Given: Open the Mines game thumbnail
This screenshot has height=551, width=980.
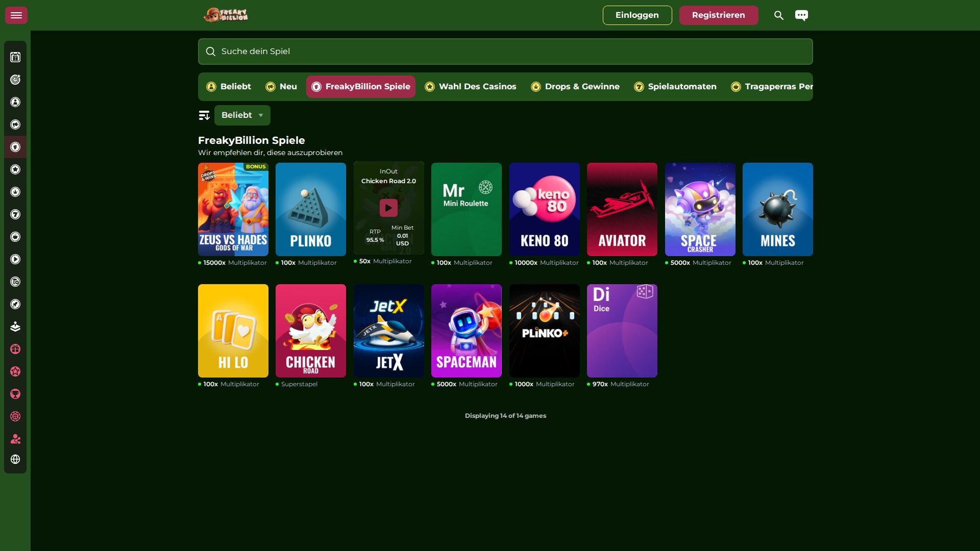Looking at the screenshot, I should click(x=778, y=209).
